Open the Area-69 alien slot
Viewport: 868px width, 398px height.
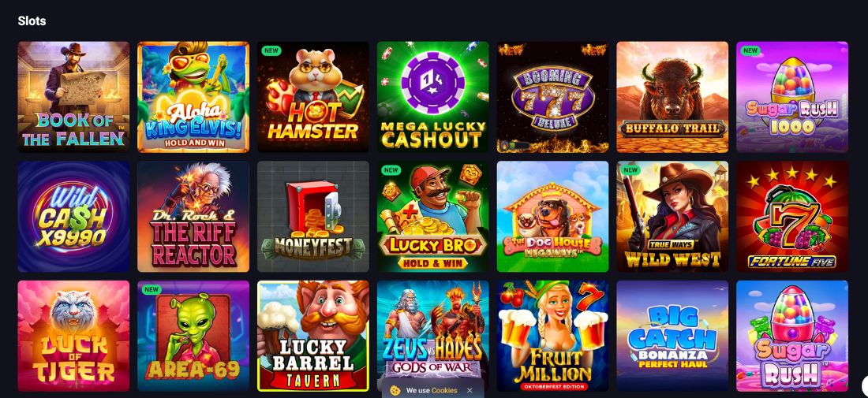(193, 336)
